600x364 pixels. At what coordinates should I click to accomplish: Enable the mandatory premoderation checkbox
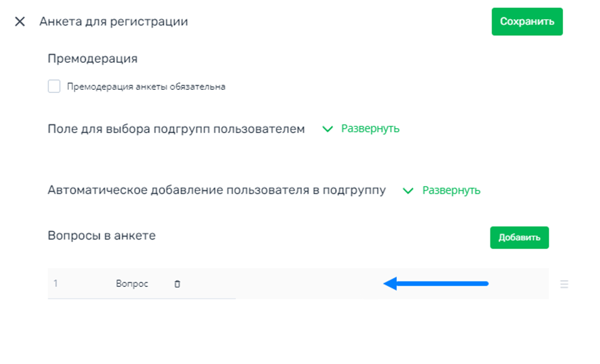tap(54, 86)
